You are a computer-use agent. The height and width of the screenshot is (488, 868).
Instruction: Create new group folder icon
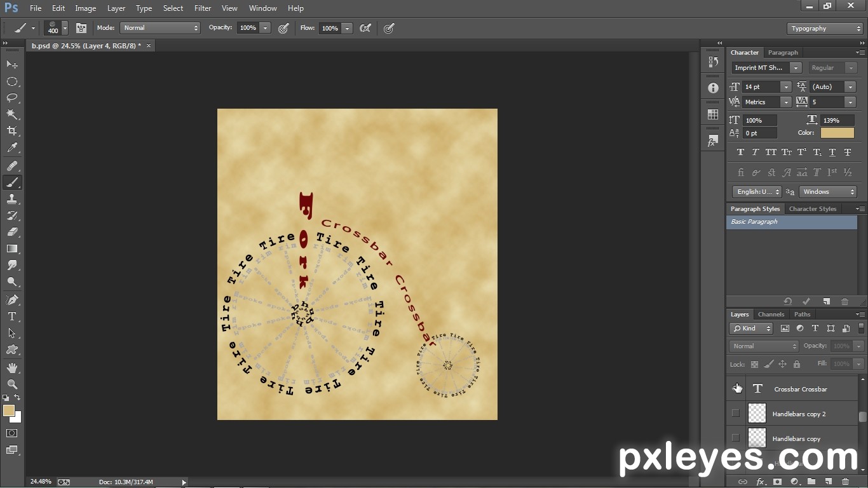(811, 482)
